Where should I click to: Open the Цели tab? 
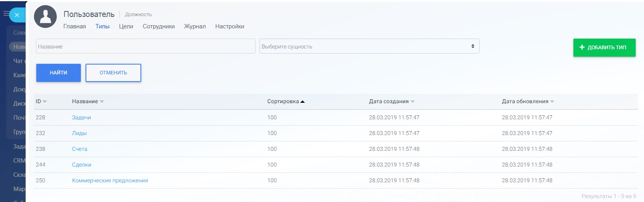pyautogui.click(x=126, y=26)
